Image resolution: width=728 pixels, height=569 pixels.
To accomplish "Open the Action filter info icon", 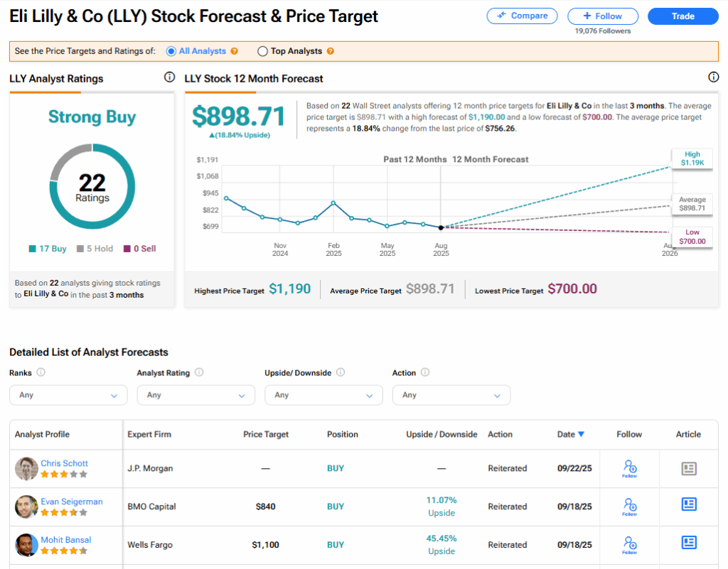I will 425,372.
